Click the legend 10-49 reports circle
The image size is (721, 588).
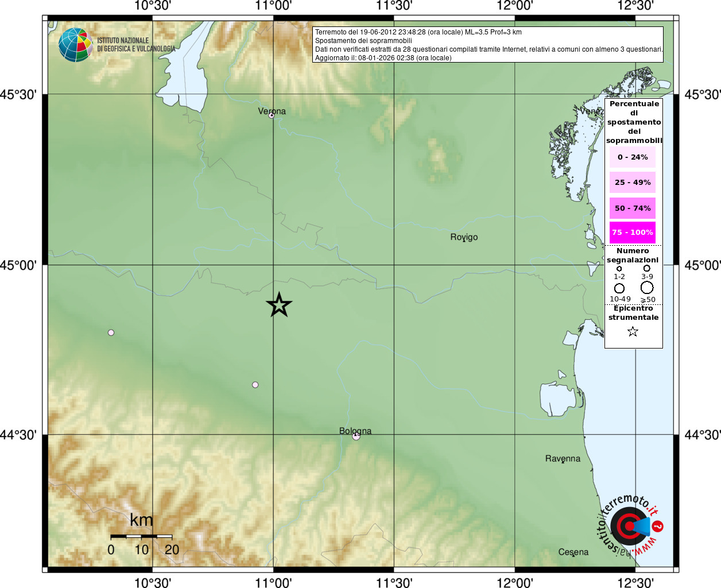coord(619,288)
